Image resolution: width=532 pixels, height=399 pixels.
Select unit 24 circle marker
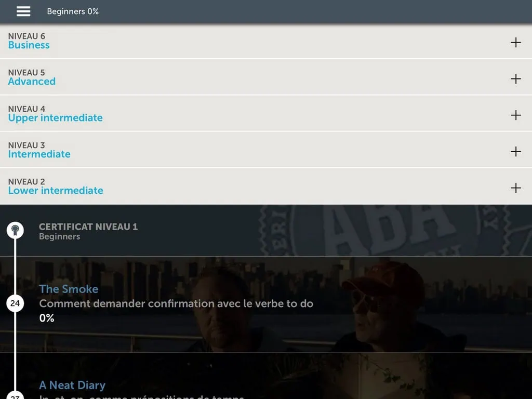pyautogui.click(x=15, y=303)
